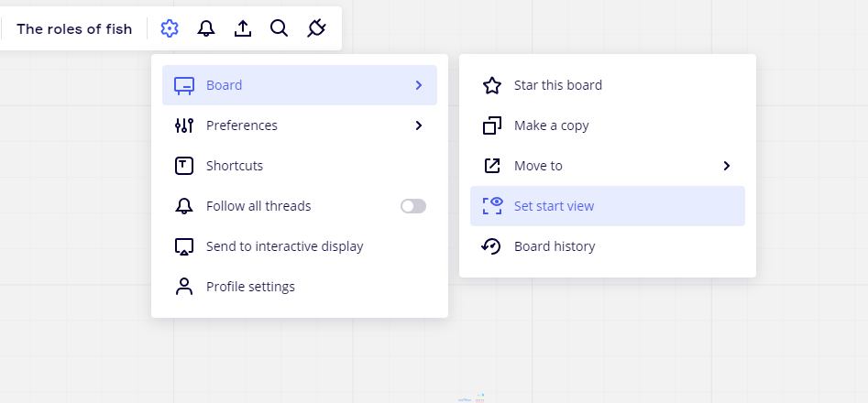Click the integrations plug icon
Image resolution: width=868 pixels, height=403 pixels.
[x=316, y=28]
